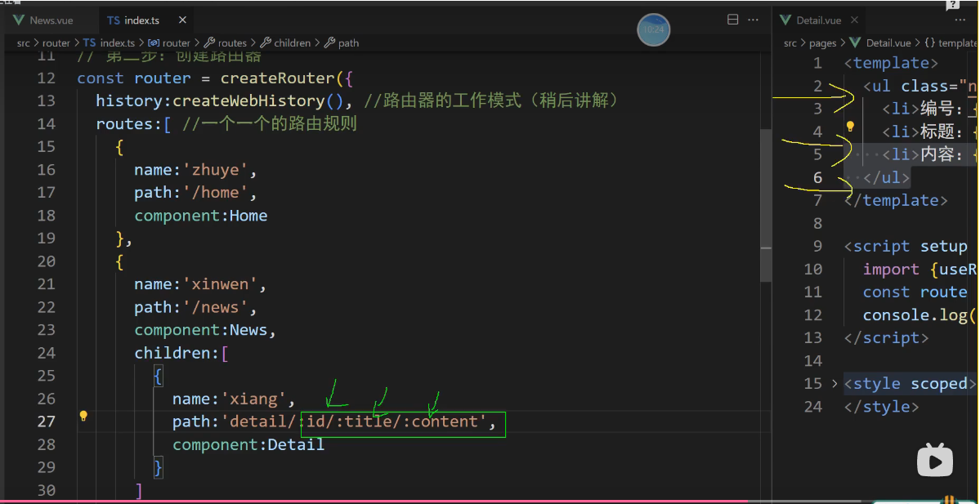
Task: Split the index.ts editor with the layout icon
Action: (733, 20)
